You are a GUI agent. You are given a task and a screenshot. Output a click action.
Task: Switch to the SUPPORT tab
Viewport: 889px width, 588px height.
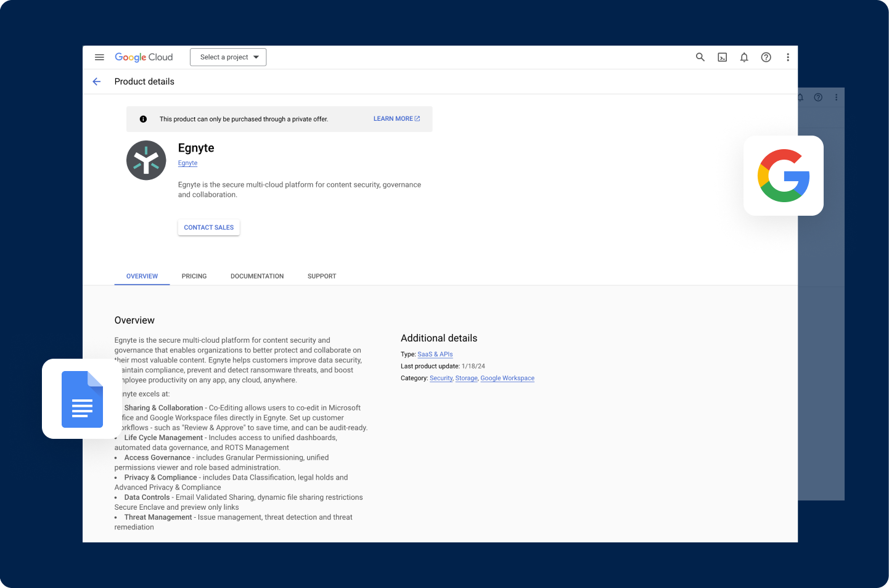[321, 276]
